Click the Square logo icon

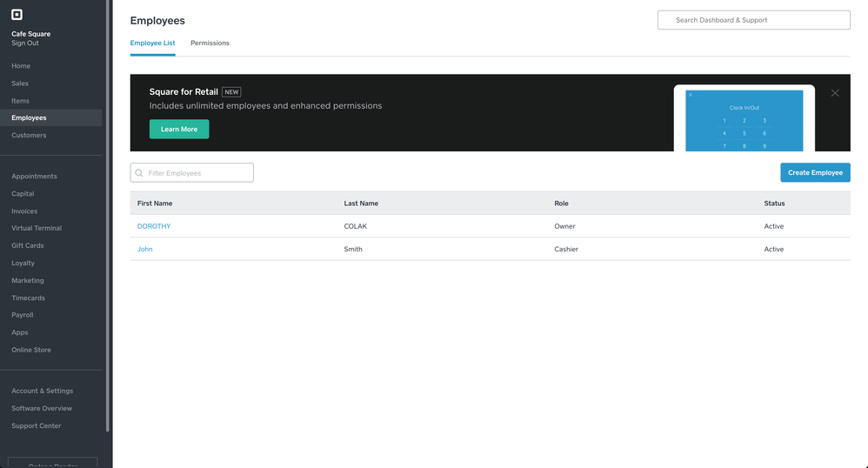click(17, 15)
